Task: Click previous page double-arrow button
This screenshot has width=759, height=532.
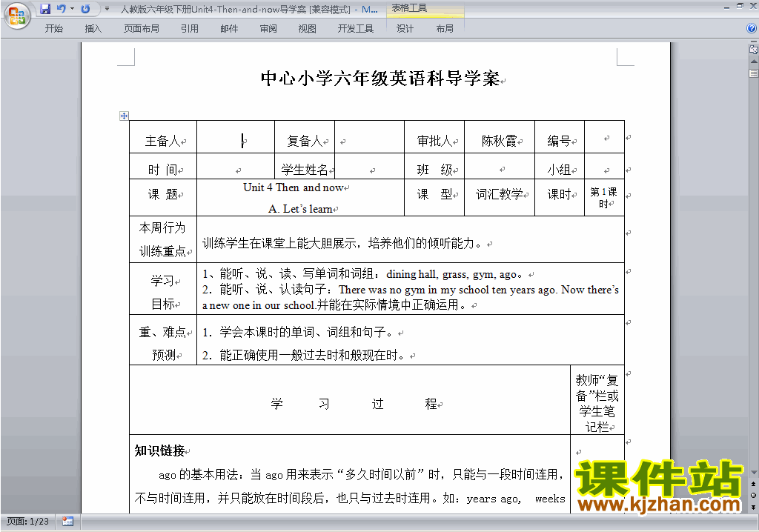Action: (x=753, y=484)
